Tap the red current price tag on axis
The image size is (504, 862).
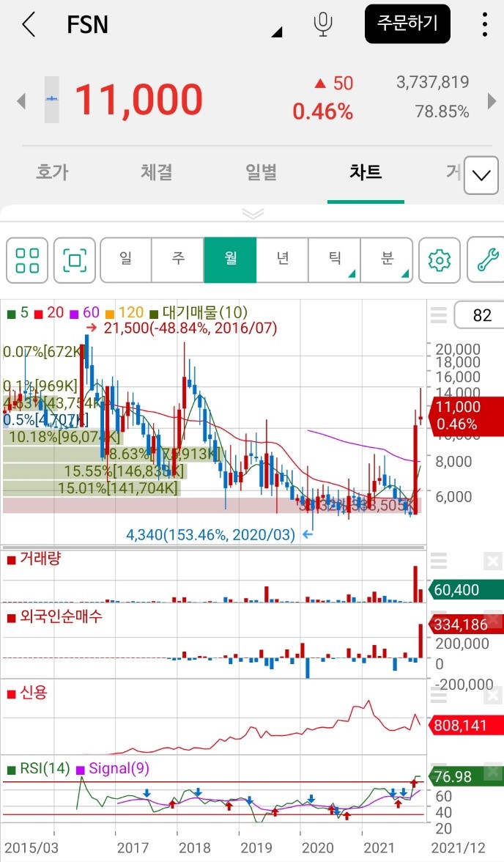[x=465, y=415]
